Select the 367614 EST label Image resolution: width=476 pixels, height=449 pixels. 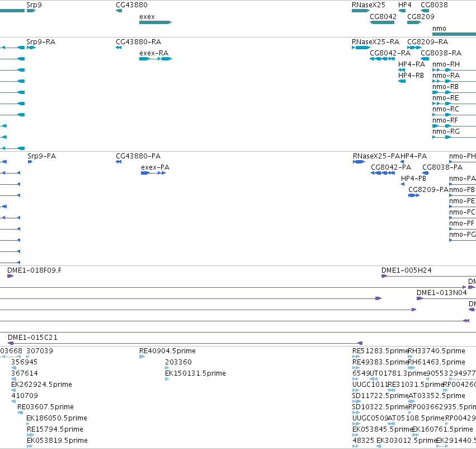point(24,373)
